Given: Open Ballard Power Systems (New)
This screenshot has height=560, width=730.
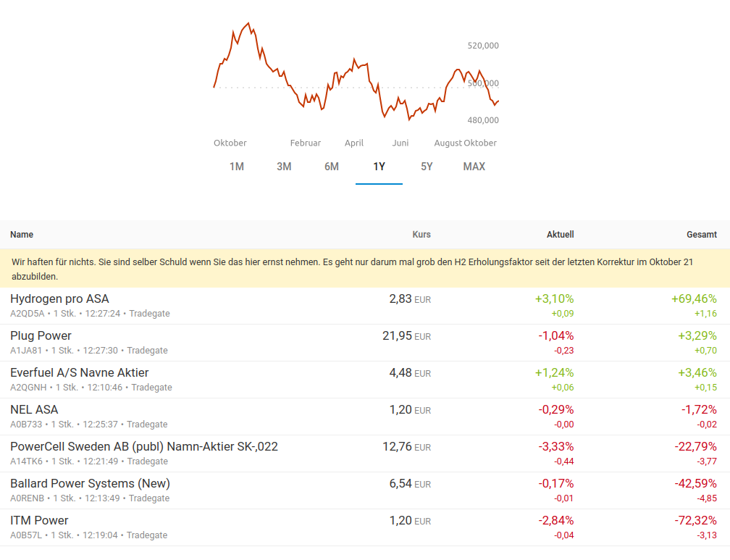Looking at the screenshot, I should coord(90,483).
